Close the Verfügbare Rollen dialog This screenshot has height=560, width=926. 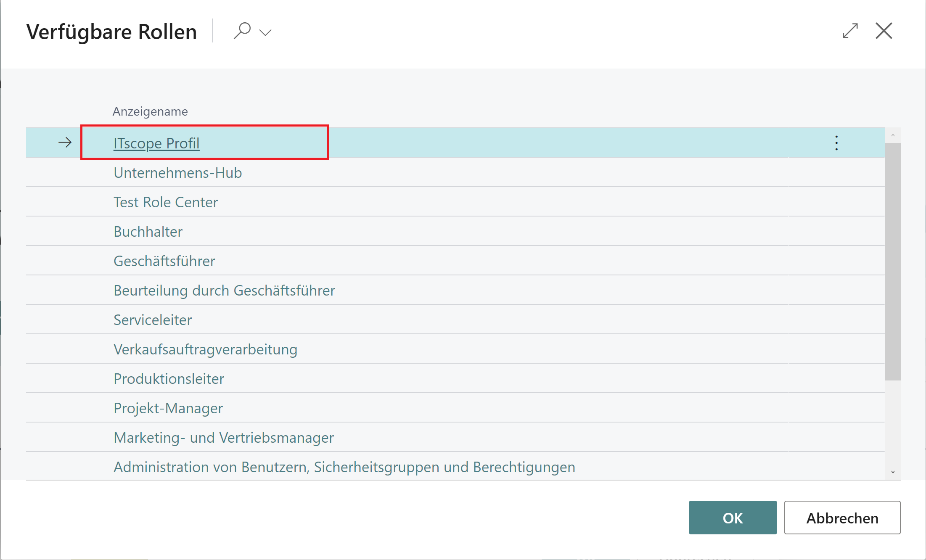(x=884, y=30)
